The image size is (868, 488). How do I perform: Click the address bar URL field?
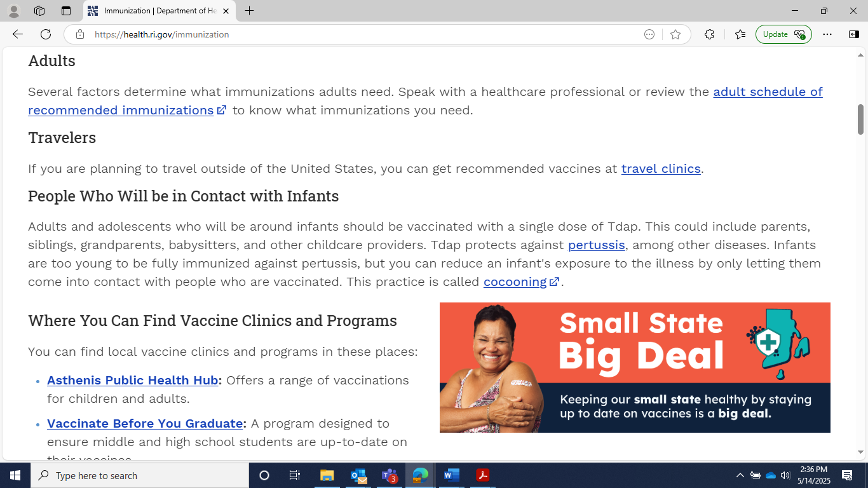point(356,34)
